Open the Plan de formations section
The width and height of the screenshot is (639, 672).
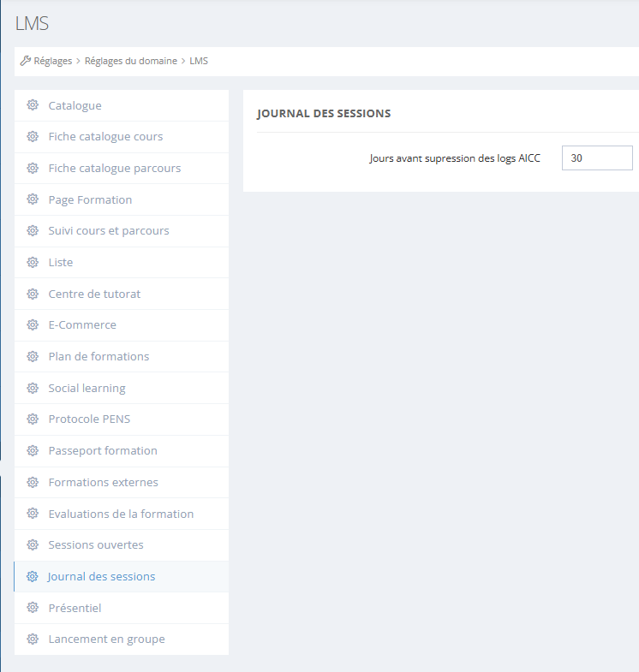(x=99, y=356)
